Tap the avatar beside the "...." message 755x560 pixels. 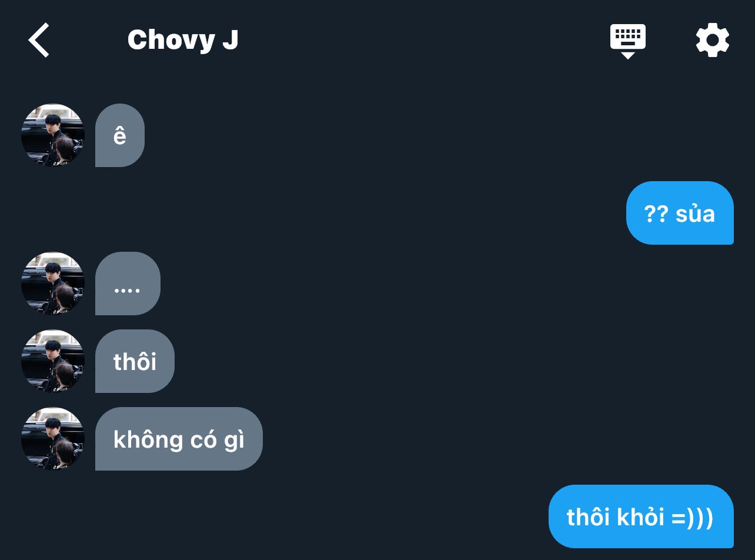point(53,284)
